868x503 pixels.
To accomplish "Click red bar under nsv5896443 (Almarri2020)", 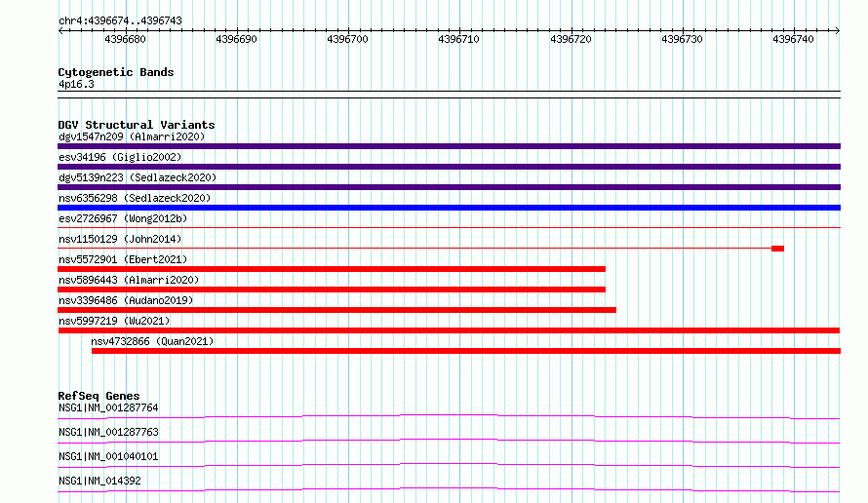I will pyautogui.click(x=332, y=290).
